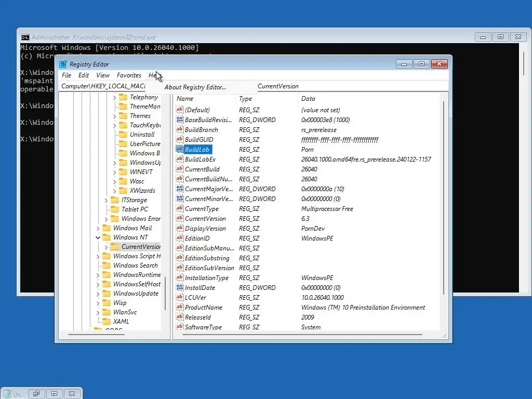The height and width of the screenshot is (399, 532).
Task: Click the XAML folder icon
Action: point(107,321)
